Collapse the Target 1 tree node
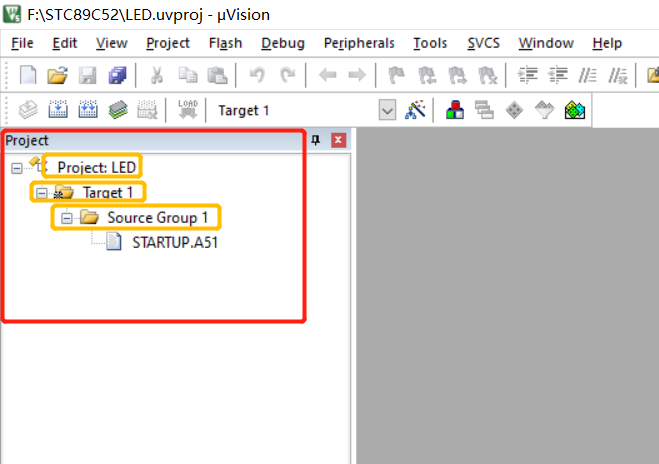 42,193
